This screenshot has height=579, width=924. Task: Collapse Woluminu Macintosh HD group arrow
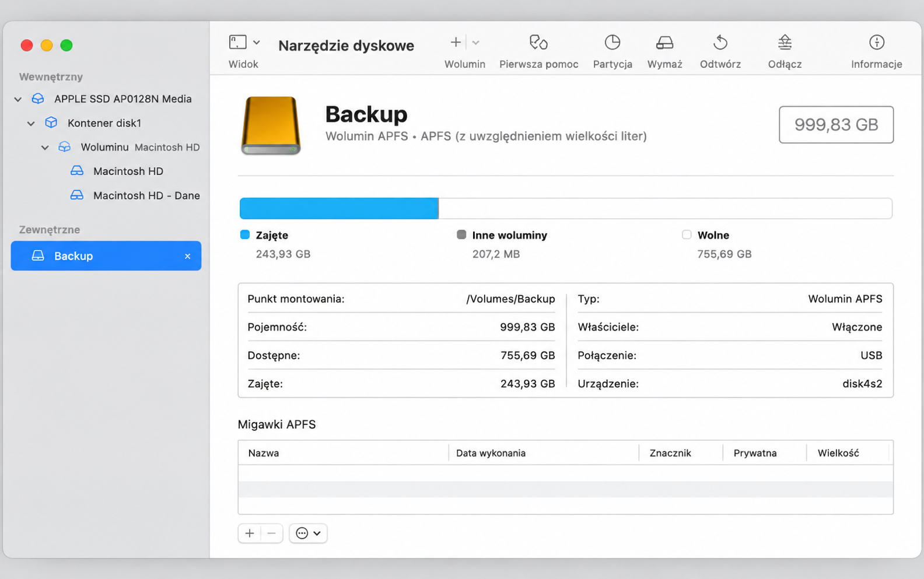pos(45,148)
